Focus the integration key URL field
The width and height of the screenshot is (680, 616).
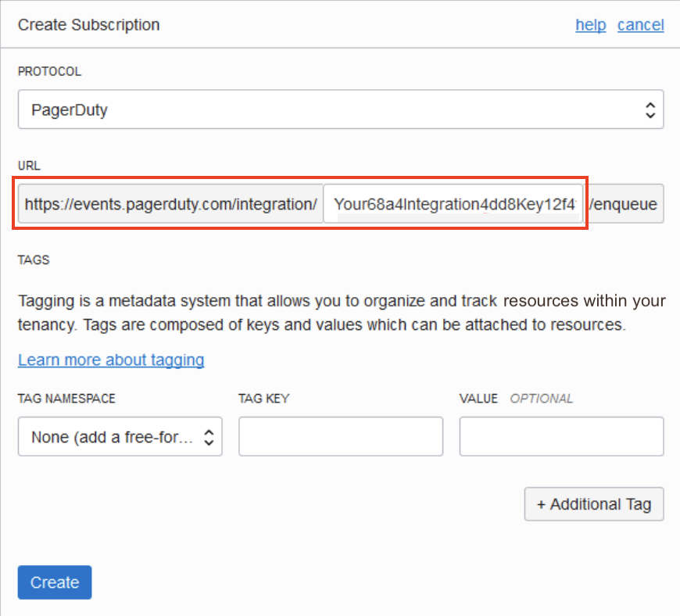tap(453, 205)
